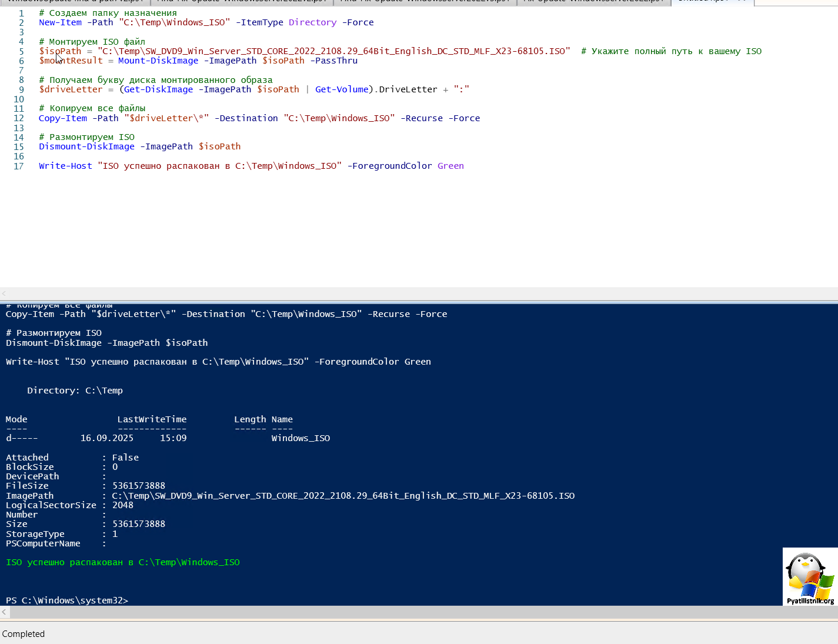Click $isoPath variable declaration on line 5
The height and width of the screenshot is (644, 838).
(x=60, y=51)
